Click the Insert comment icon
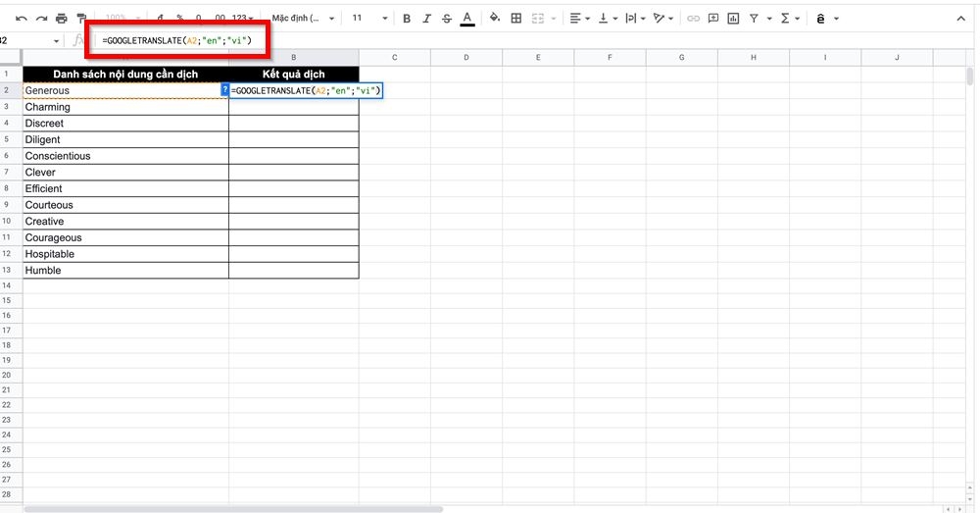 (x=713, y=19)
